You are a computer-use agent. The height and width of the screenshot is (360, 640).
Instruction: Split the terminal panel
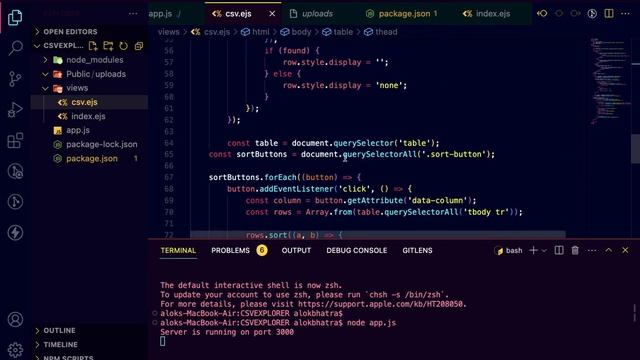point(559,250)
